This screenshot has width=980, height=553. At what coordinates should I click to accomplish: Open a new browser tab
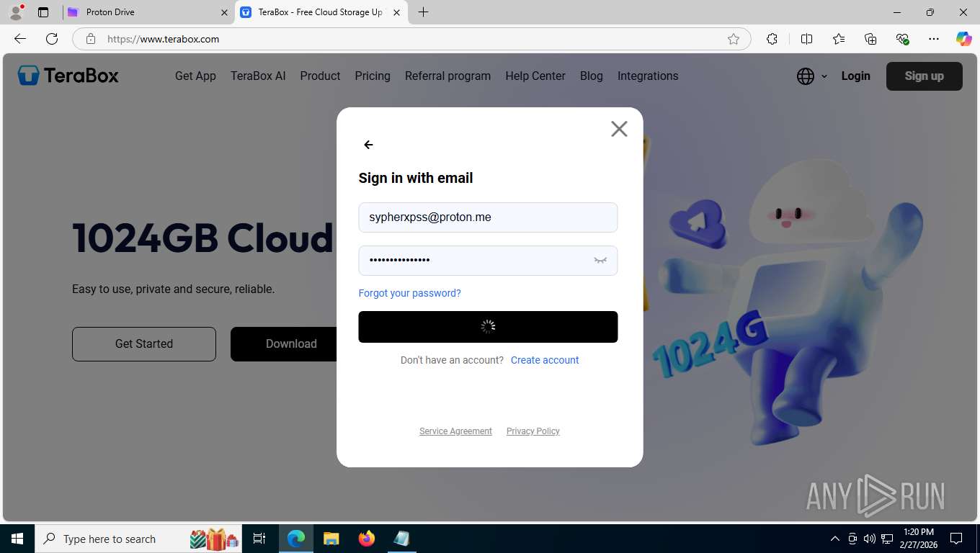pos(423,12)
